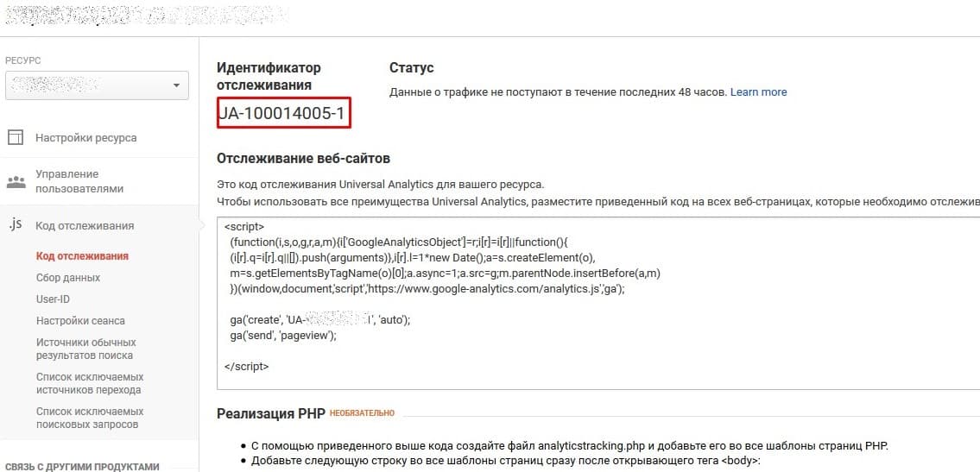Open Источники обычных результатов поиска
The width and height of the screenshot is (980, 472).
[x=86, y=349]
